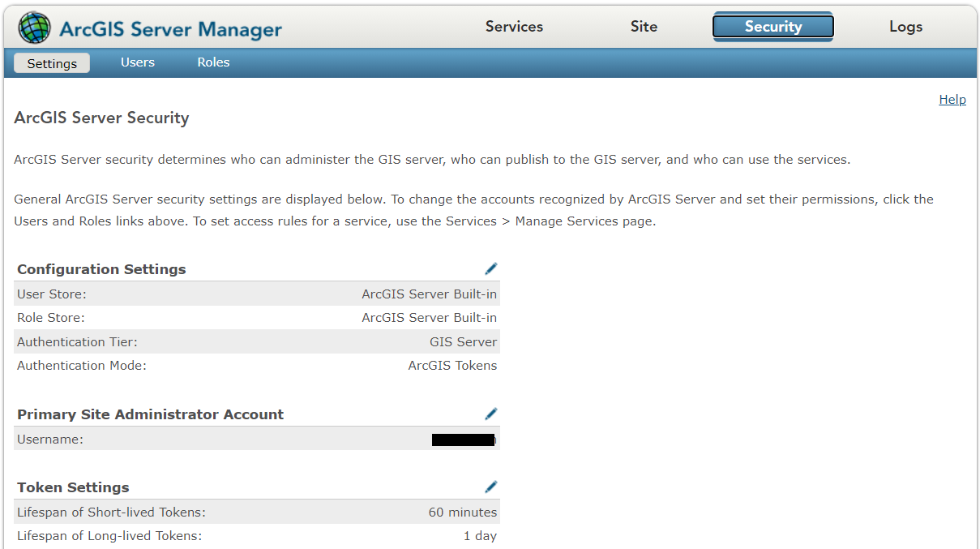The height and width of the screenshot is (549, 980).
Task: View the Logs tab
Action: 905,26
